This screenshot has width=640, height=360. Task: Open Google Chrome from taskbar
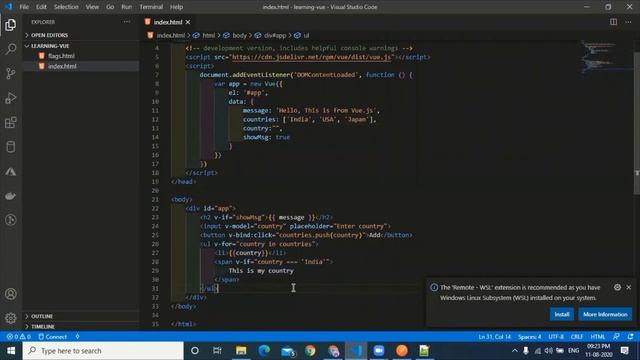coord(310,351)
